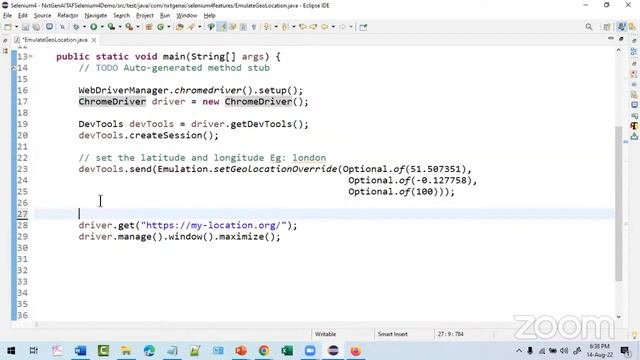Click the Outline view icon in right sidebar

click(x=634, y=52)
